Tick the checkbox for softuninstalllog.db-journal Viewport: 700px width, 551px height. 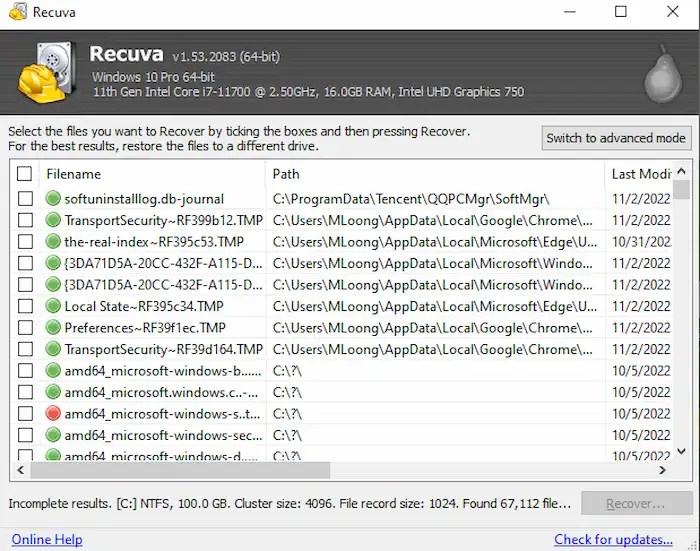point(25,199)
